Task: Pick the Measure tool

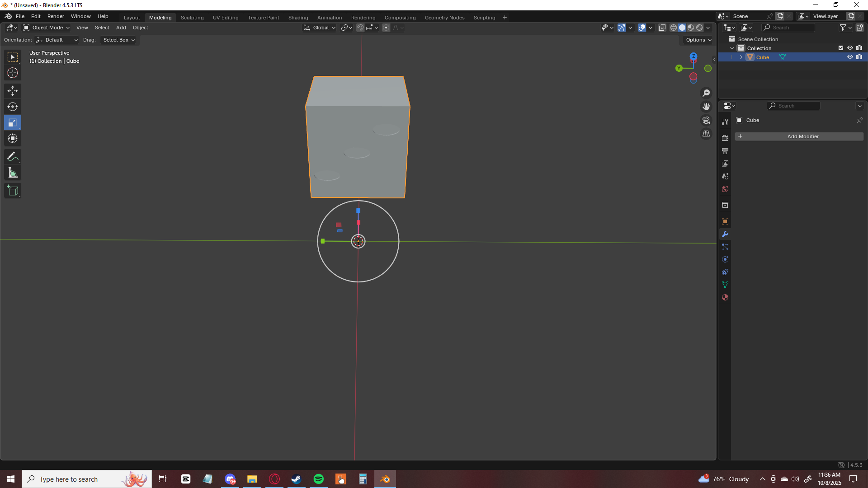Action: click(x=13, y=173)
